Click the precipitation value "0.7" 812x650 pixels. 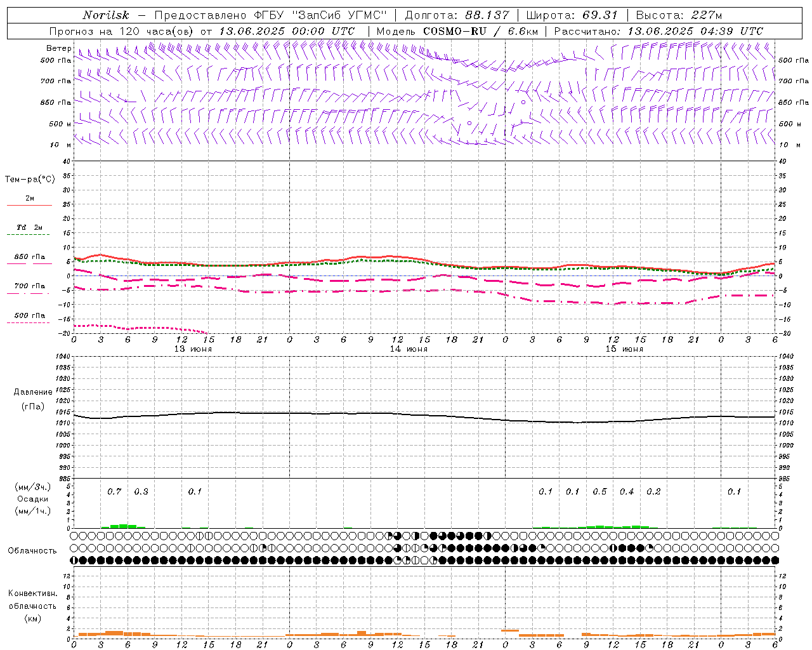click(x=114, y=492)
